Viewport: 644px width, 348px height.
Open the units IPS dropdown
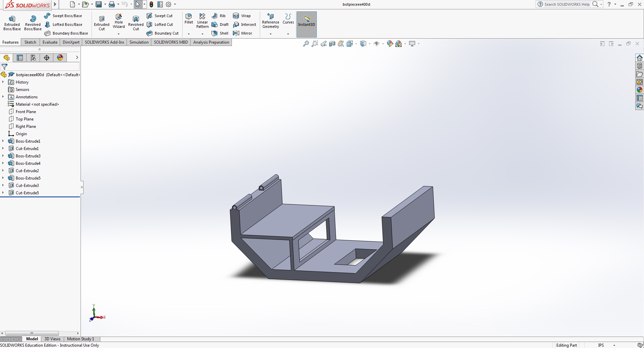point(614,345)
